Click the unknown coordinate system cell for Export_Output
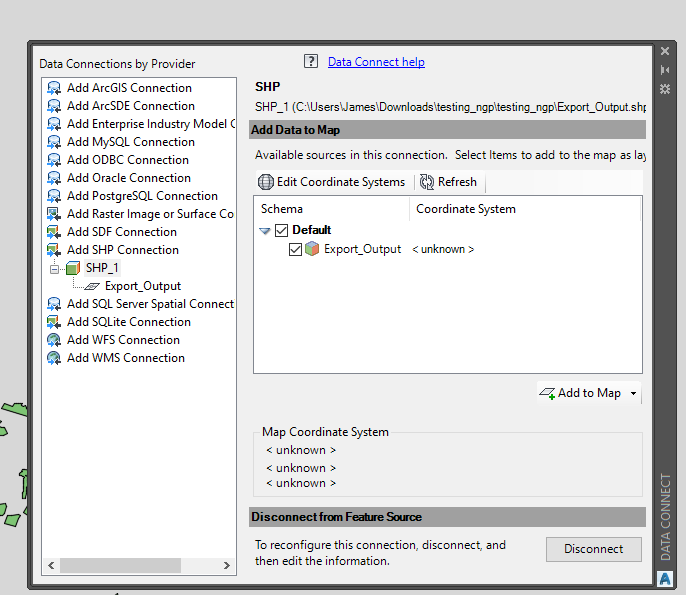Image resolution: width=686 pixels, height=595 pixels. click(x=443, y=249)
